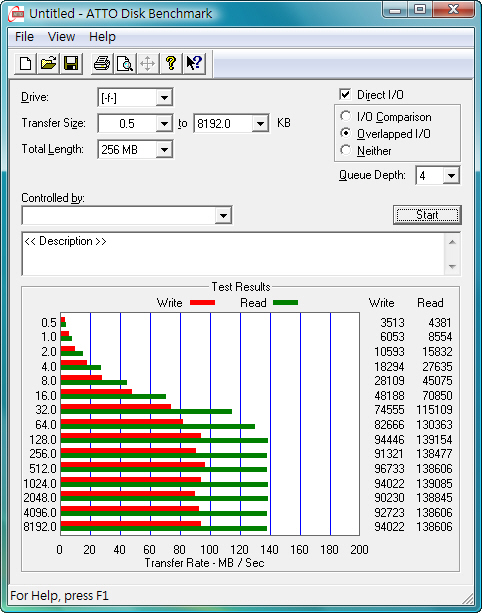482x613 pixels.
Task: Expand the Controlled by dropdown
Action: [223, 215]
